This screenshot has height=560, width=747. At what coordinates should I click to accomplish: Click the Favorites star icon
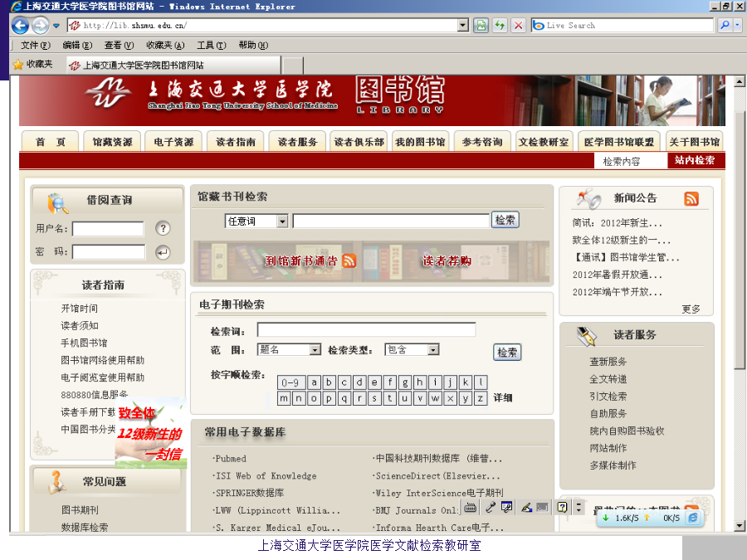click(18, 64)
